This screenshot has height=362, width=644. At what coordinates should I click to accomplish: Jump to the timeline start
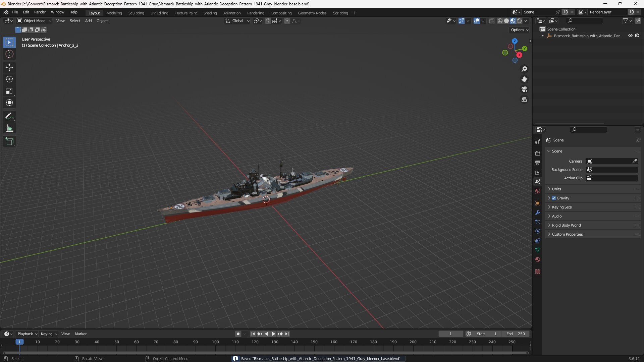(253, 334)
